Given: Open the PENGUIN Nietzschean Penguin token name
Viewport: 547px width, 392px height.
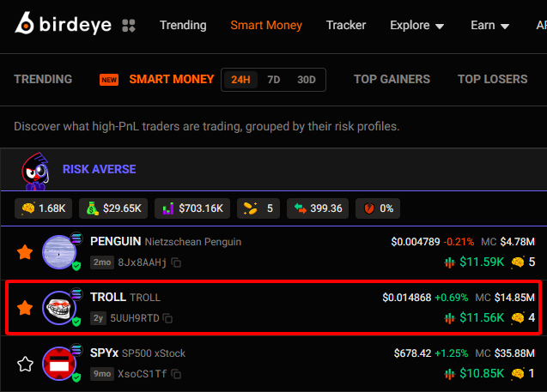Looking at the screenshot, I should pyautogui.click(x=166, y=242).
